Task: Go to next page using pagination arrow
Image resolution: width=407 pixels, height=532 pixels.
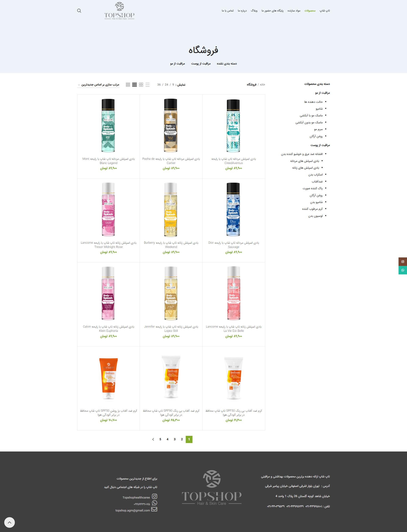Action: [x=153, y=439]
